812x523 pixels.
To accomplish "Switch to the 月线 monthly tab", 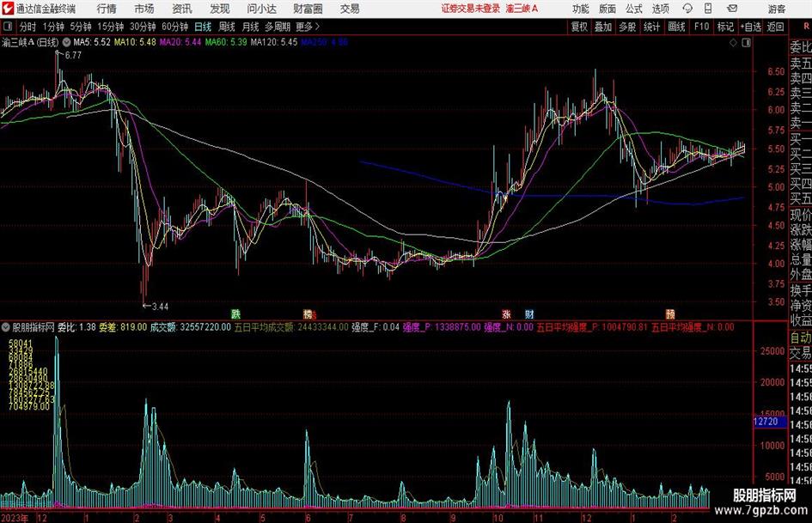I will (x=250, y=27).
